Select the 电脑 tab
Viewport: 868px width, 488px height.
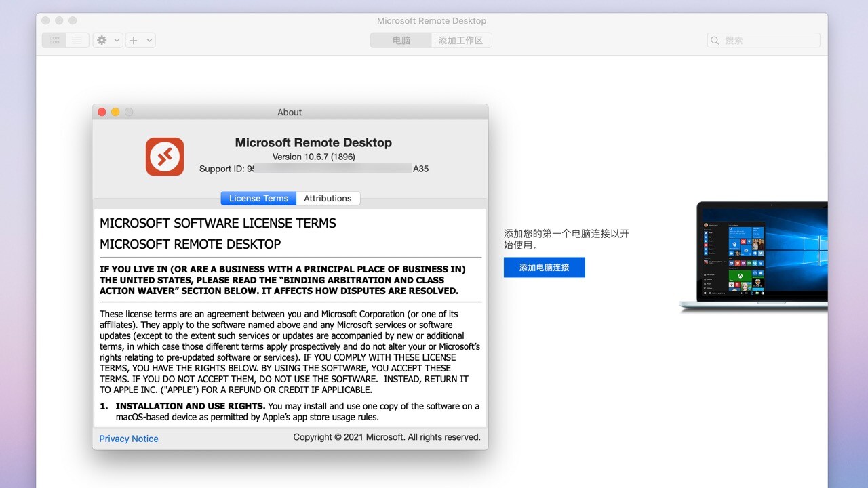click(x=401, y=40)
